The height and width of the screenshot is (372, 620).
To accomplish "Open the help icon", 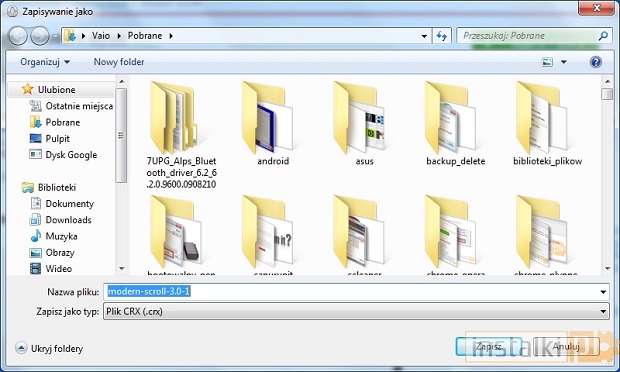I will pyautogui.click(x=595, y=62).
